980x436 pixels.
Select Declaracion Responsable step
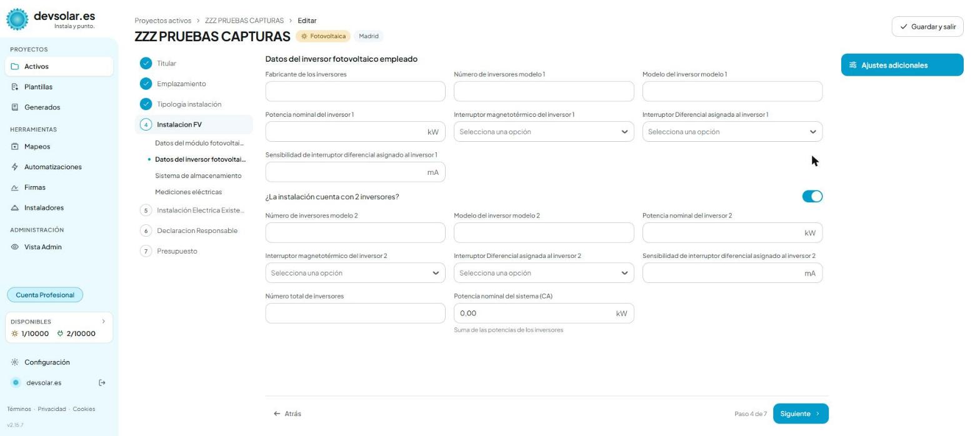click(197, 230)
